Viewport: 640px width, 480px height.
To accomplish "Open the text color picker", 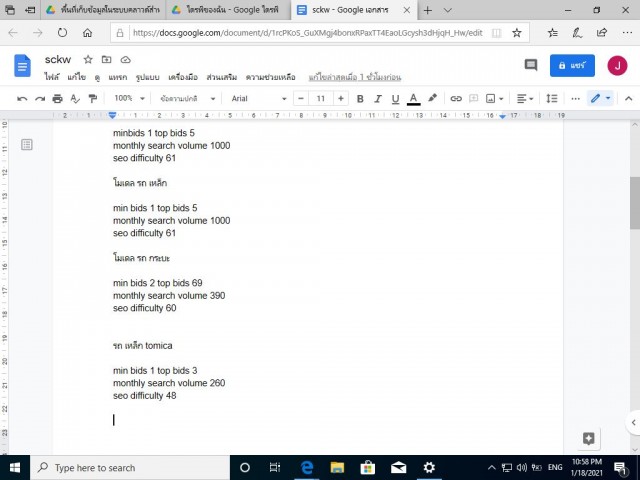I will [413, 98].
